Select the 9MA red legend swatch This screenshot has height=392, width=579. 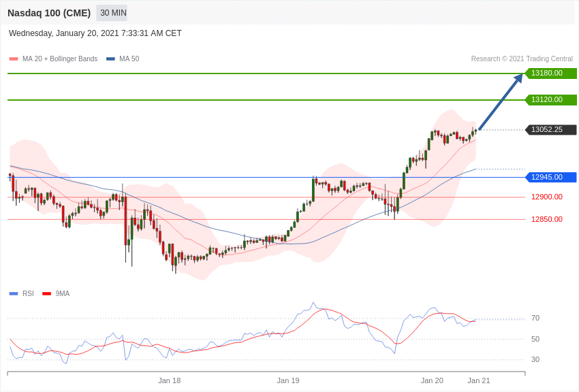pyautogui.click(x=47, y=294)
